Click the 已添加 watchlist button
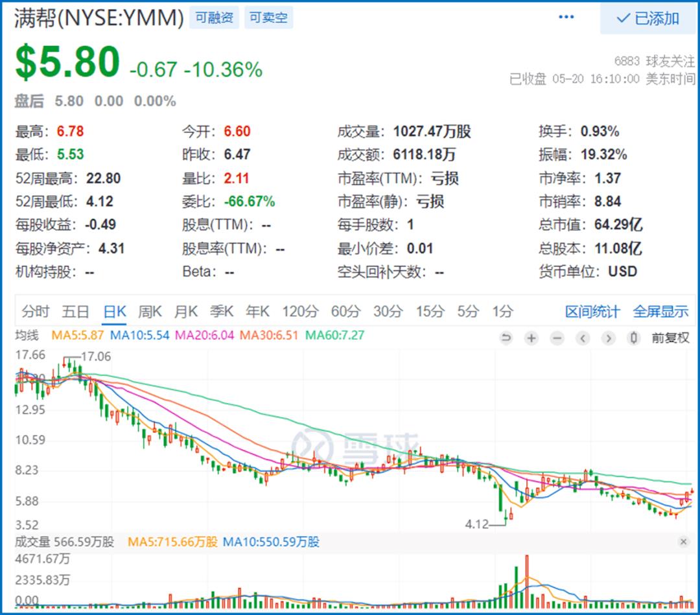The height and width of the screenshot is (615, 700). point(647,19)
